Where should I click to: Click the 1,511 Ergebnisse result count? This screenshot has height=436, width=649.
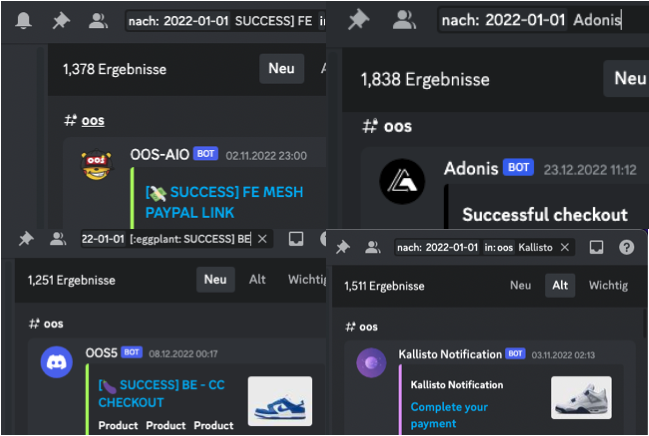pyautogui.click(x=385, y=286)
